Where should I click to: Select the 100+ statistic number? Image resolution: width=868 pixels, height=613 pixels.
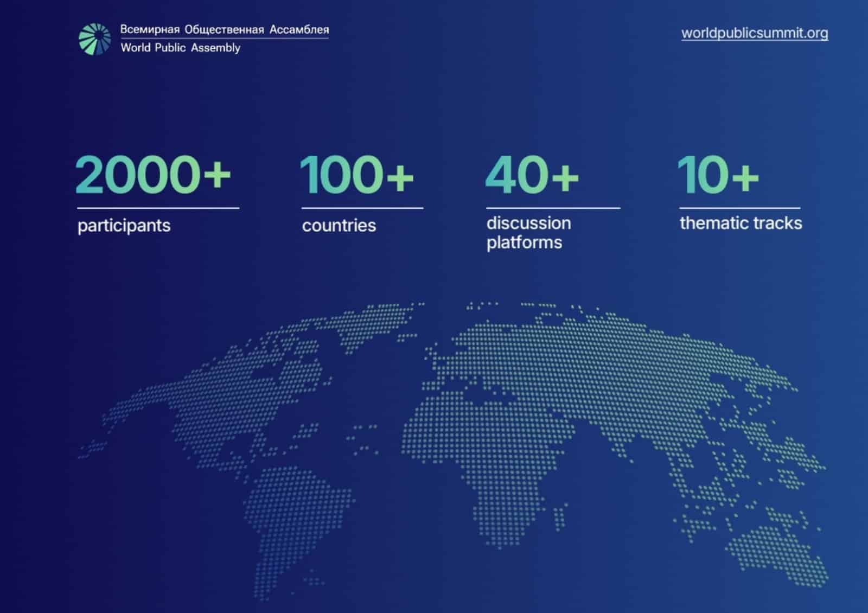[356, 175]
